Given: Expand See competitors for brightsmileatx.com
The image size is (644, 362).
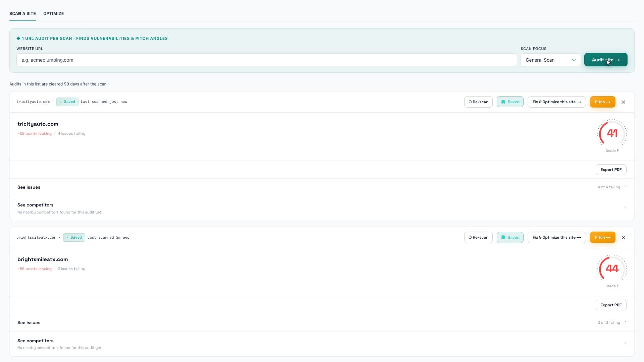Looking at the screenshot, I should (x=322, y=344).
